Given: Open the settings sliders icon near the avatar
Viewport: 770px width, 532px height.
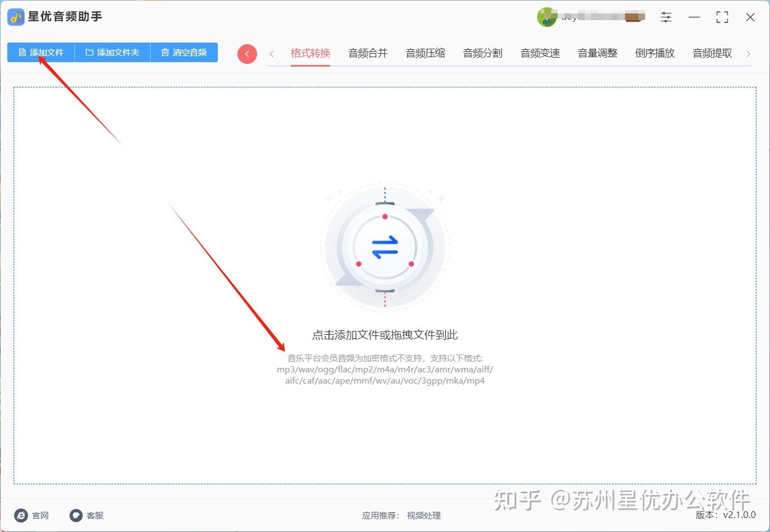Looking at the screenshot, I should tap(666, 17).
